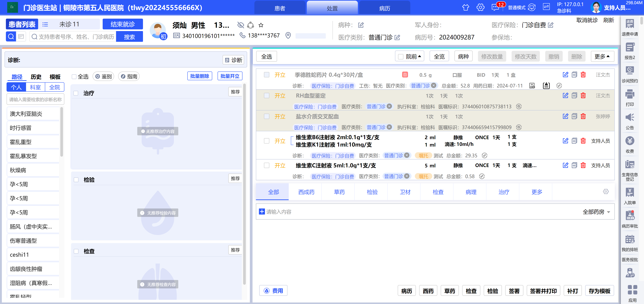Click the list view icon beside 患者列表
The image size is (644, 304).
[45, 24]
